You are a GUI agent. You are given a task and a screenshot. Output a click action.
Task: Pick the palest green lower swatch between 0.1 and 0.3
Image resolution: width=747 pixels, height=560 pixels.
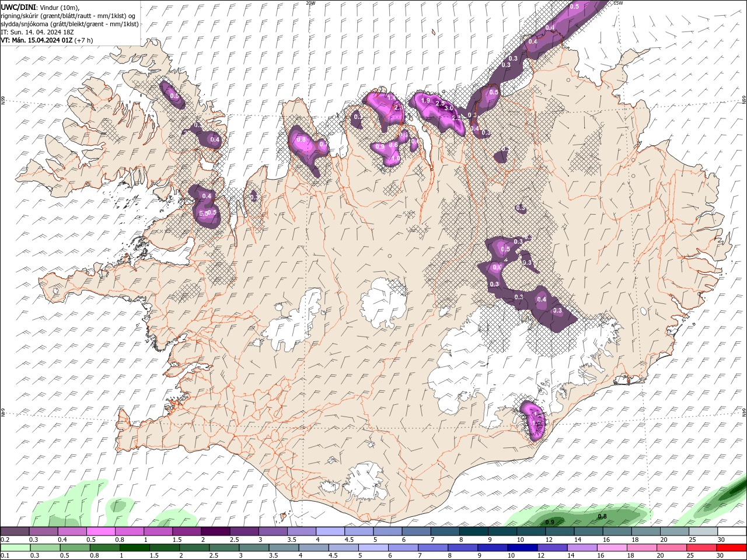tap(16, 548)
